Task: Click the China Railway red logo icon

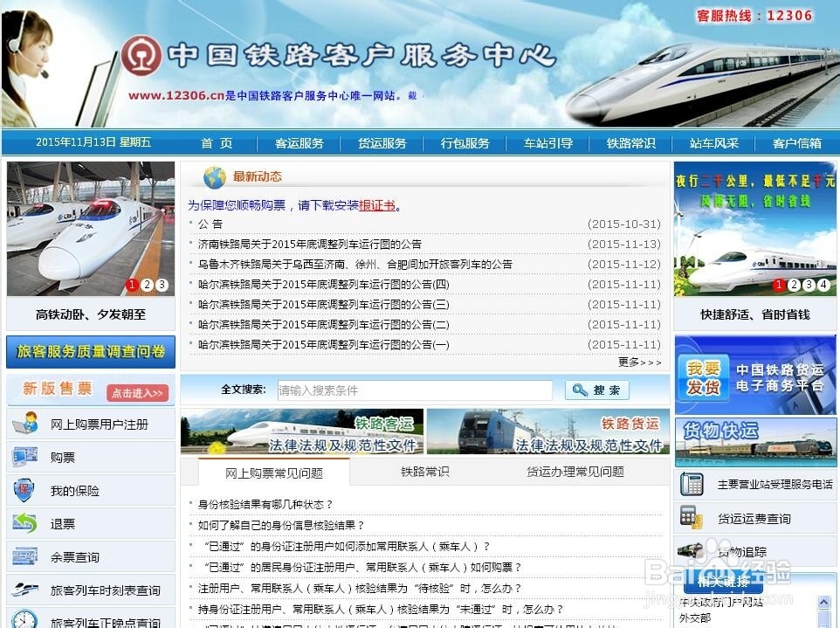Action: (x=141, y=55)
